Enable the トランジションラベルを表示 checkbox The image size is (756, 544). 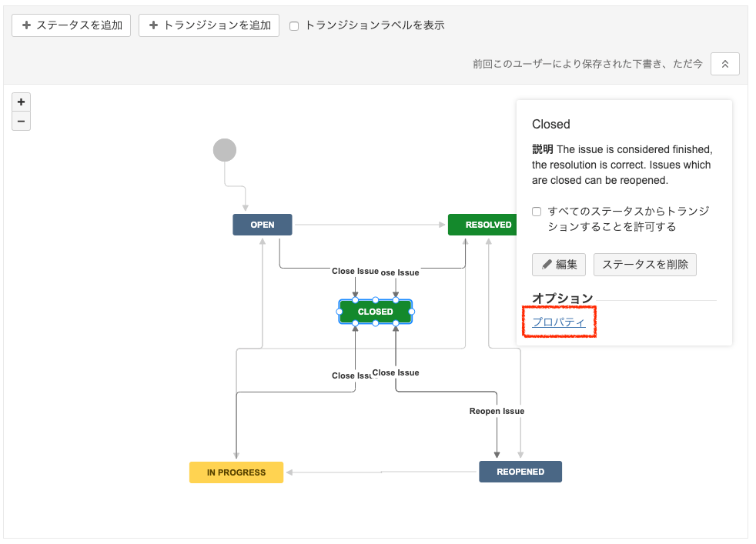[x=293, y=25]
